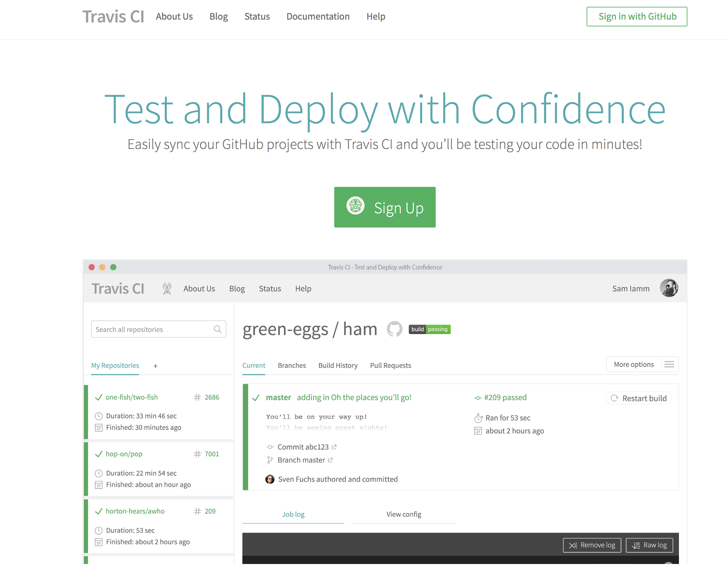Image resolution: width=728 pixels, height=585 pixels.
Task: Select the Branches tab
Action: [292, 365]
